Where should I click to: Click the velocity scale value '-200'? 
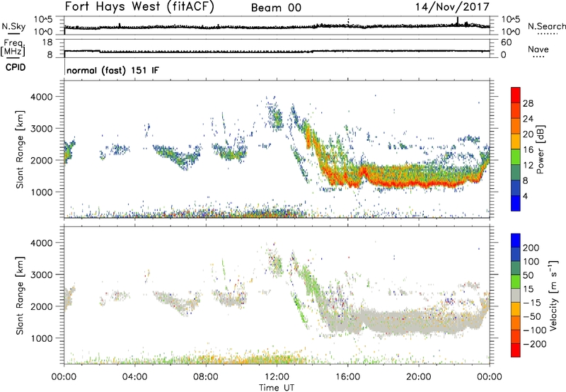[534, 344]
